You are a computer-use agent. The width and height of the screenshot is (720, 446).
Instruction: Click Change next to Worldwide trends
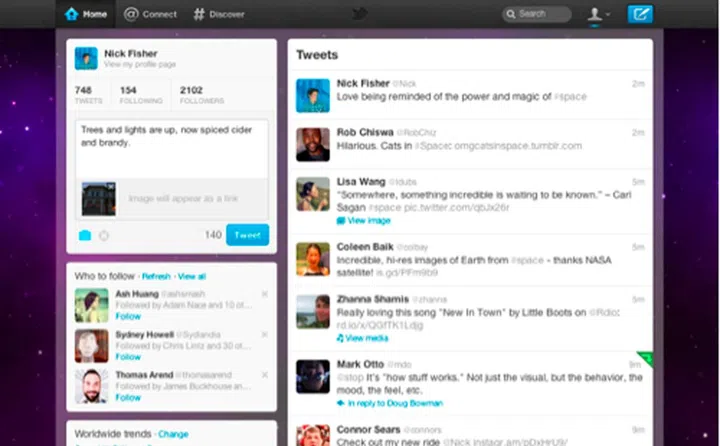(173, 434)
